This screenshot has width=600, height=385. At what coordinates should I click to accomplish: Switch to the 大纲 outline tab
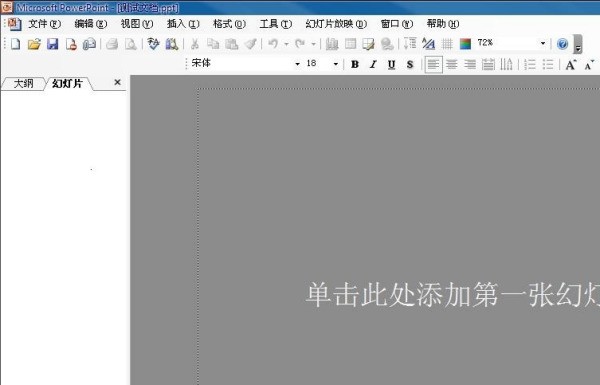23,83
